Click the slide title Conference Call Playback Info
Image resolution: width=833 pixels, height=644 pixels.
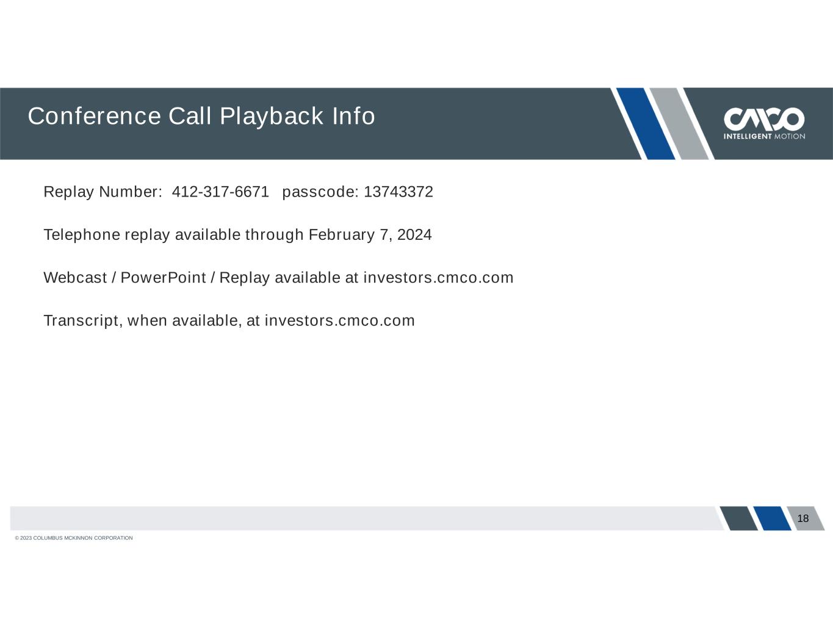tap(201, 116)
